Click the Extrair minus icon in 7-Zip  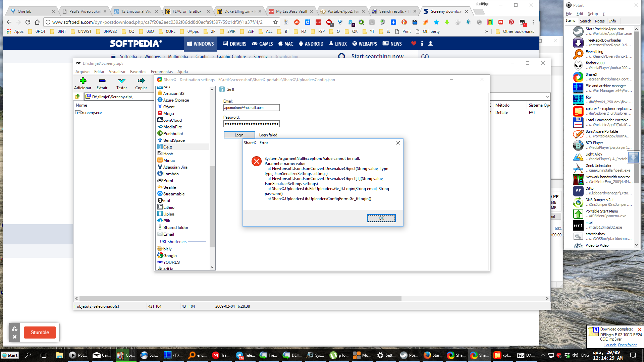click(102, 80)
